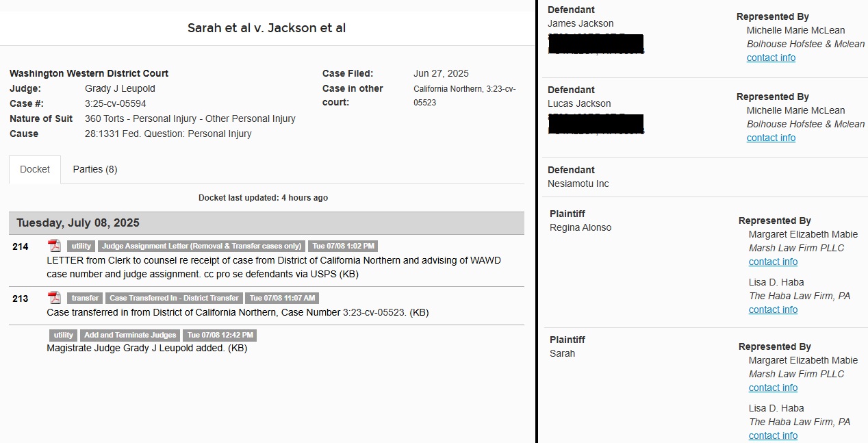
Task: Open contact info for Lucas Jackson's attorney
Action: (771, 138)
